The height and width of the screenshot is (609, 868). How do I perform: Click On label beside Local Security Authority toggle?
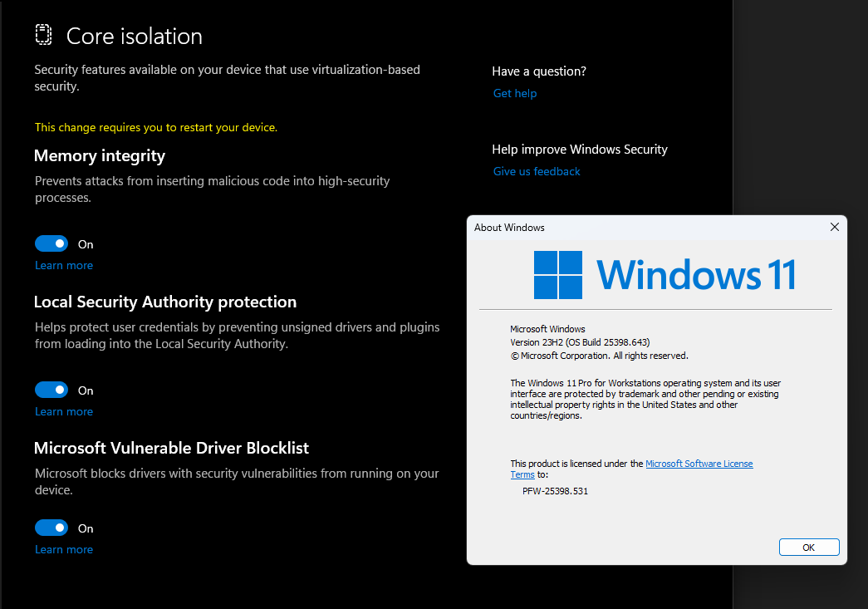pos(86,390)
